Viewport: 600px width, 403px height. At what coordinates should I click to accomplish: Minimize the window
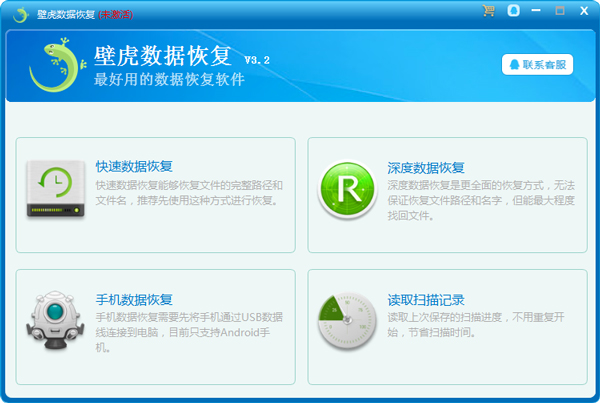coord(536,10)
